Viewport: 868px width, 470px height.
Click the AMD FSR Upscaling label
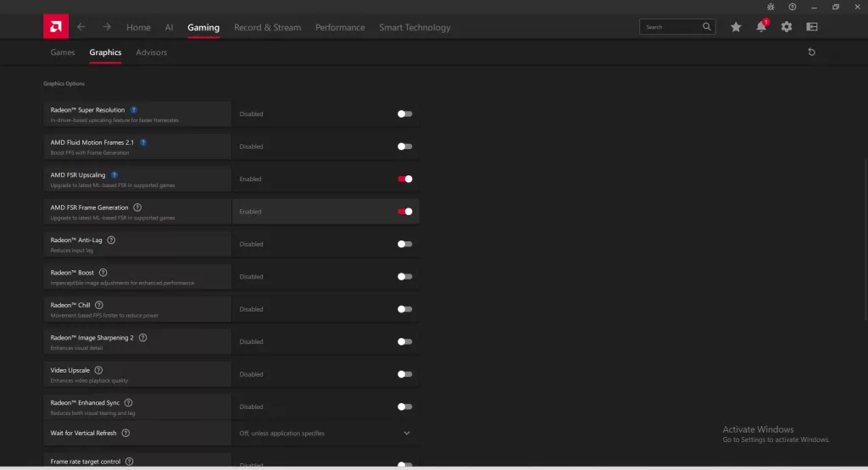click(x=77, y=174)
